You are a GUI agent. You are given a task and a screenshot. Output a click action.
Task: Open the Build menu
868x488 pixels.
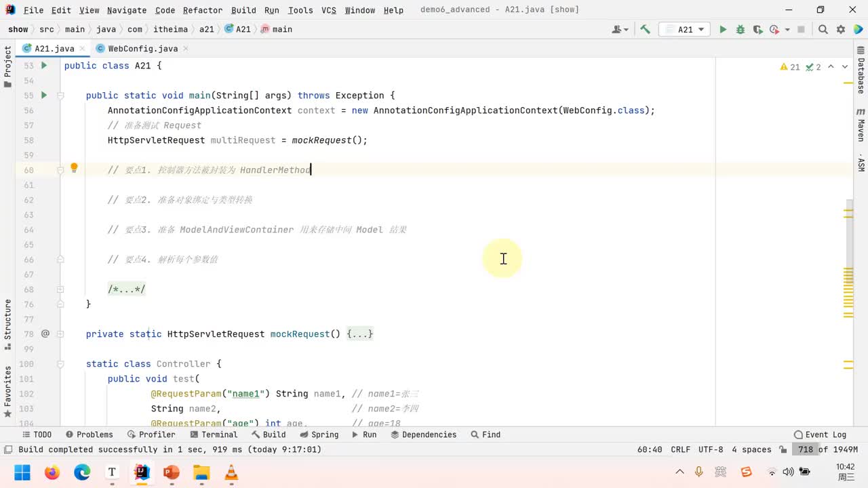click(243, 10)
